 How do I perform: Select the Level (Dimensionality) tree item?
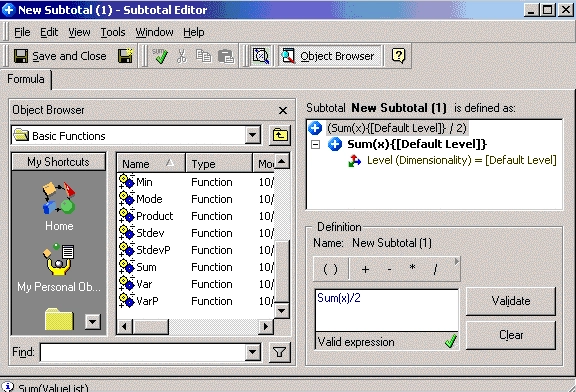[x=462, y=160]
